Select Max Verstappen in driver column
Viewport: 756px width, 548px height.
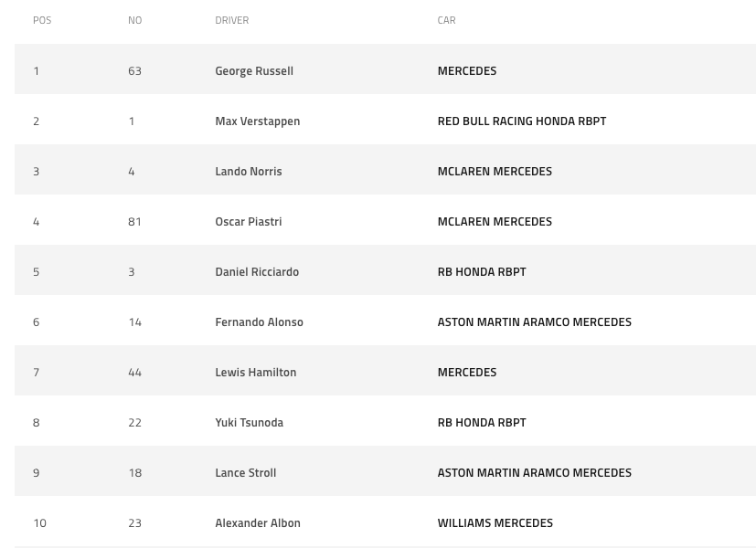[x=257, y=121]
